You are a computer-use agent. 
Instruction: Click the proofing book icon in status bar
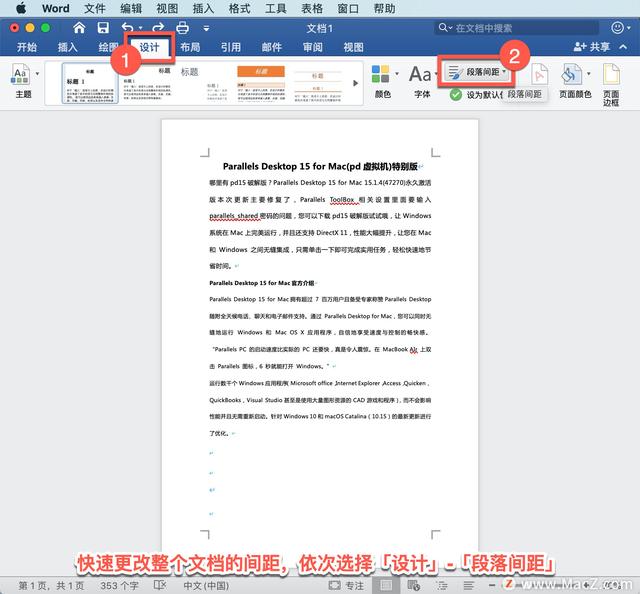coord(160,585)
